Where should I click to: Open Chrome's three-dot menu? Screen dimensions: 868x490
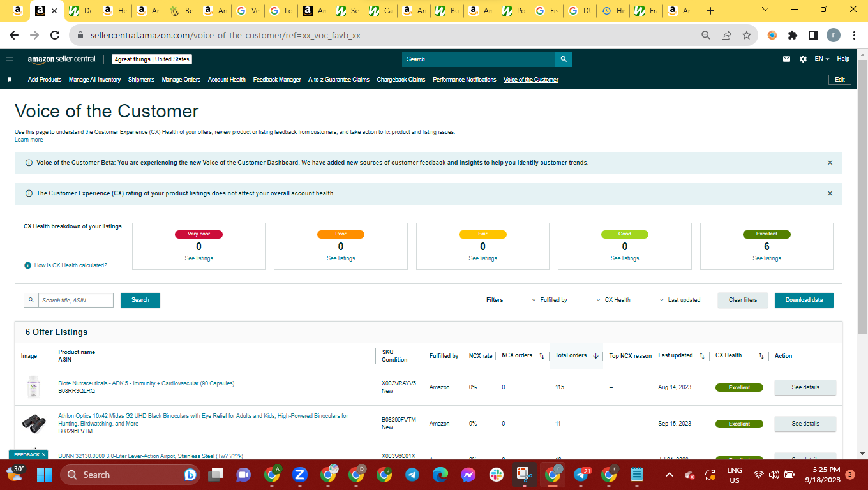tap(854, 36)
